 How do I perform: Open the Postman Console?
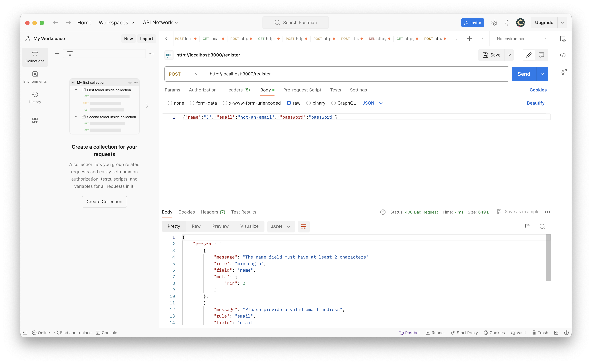(x=106, y=332)
